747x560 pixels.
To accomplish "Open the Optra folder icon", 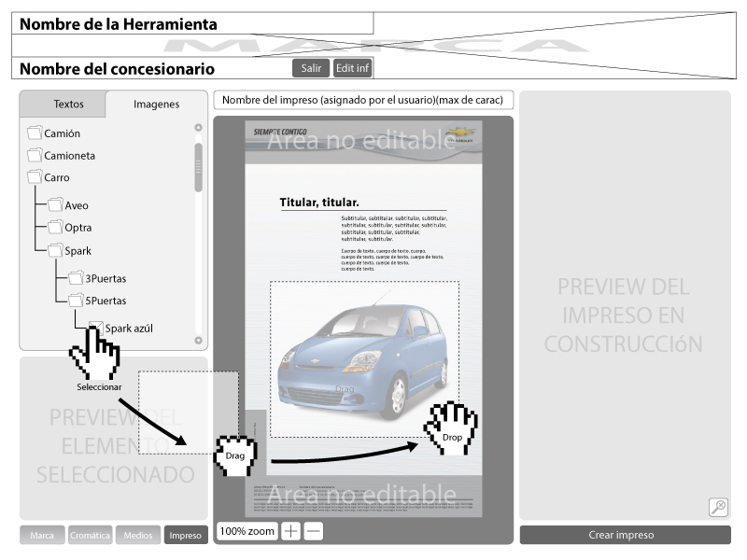I will click(x=55, y=227).
